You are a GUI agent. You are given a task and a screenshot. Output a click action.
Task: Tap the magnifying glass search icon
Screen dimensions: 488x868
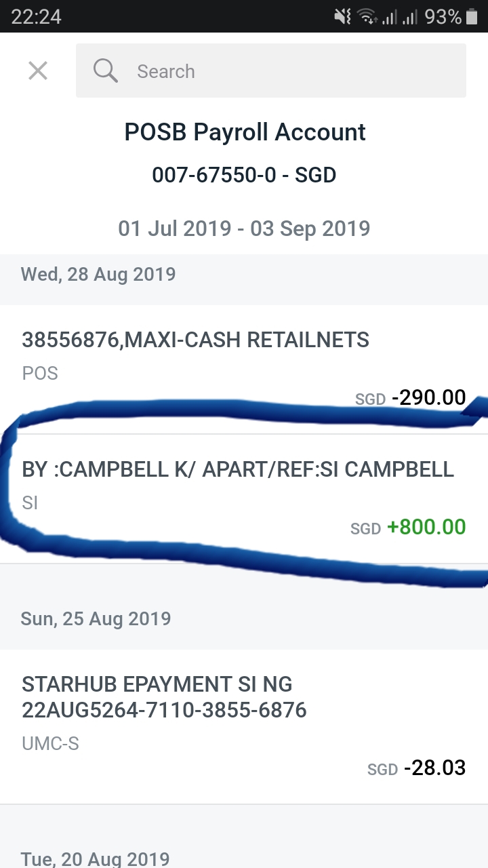[x=106, y=71]
